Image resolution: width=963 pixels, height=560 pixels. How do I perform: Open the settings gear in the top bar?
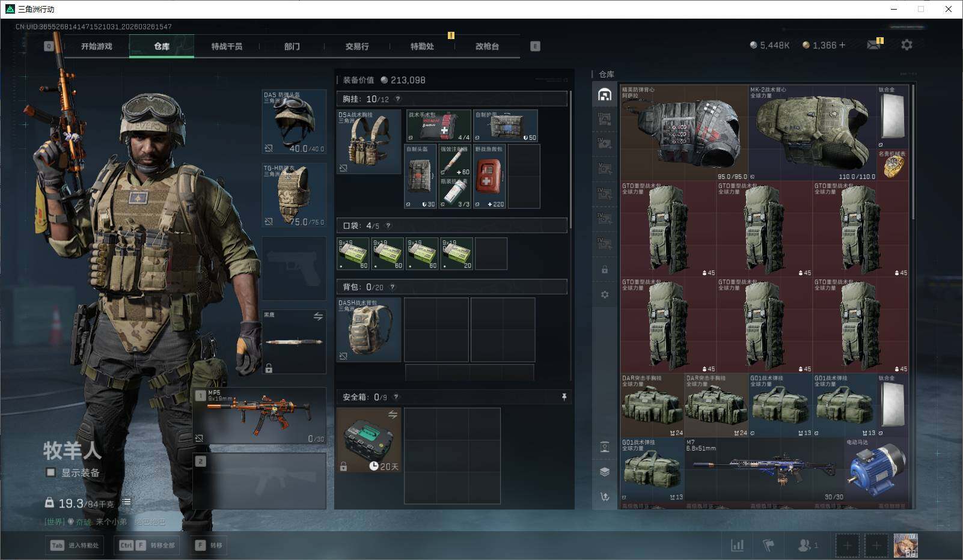906,45
